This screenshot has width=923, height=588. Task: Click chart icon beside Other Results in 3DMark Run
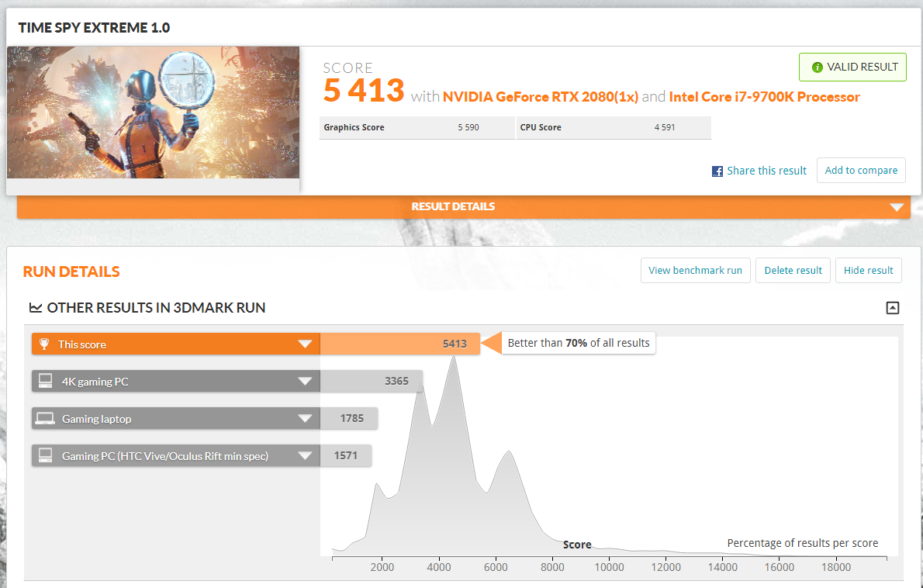tap(36, 307)
